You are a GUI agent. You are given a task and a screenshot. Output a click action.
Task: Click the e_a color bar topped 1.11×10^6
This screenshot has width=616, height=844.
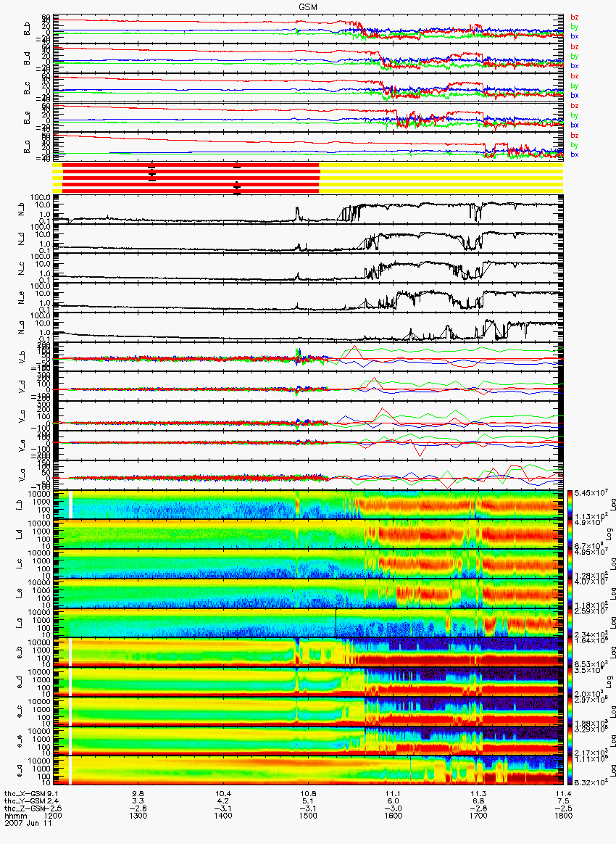(x=570, y=771)
